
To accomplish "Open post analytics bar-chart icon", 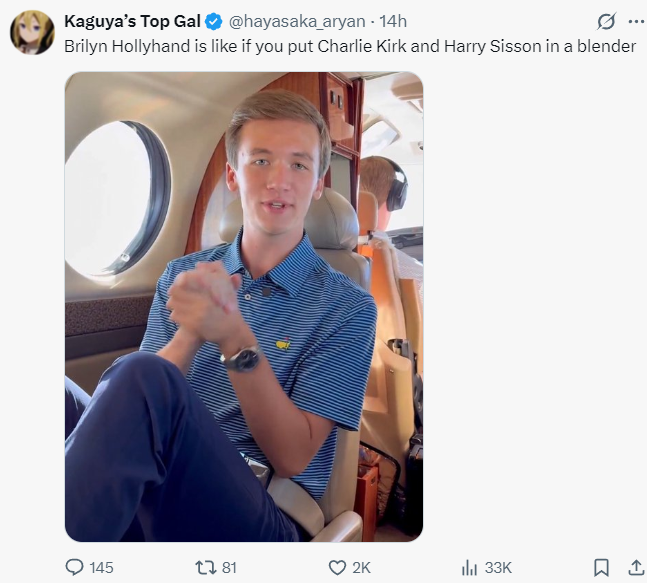I will point(469,567).
